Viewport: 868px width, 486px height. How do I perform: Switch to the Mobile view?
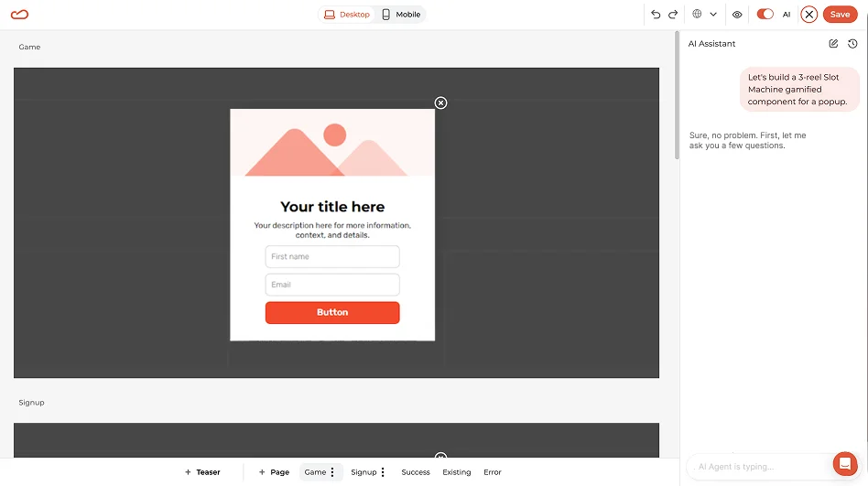(401, 15)
